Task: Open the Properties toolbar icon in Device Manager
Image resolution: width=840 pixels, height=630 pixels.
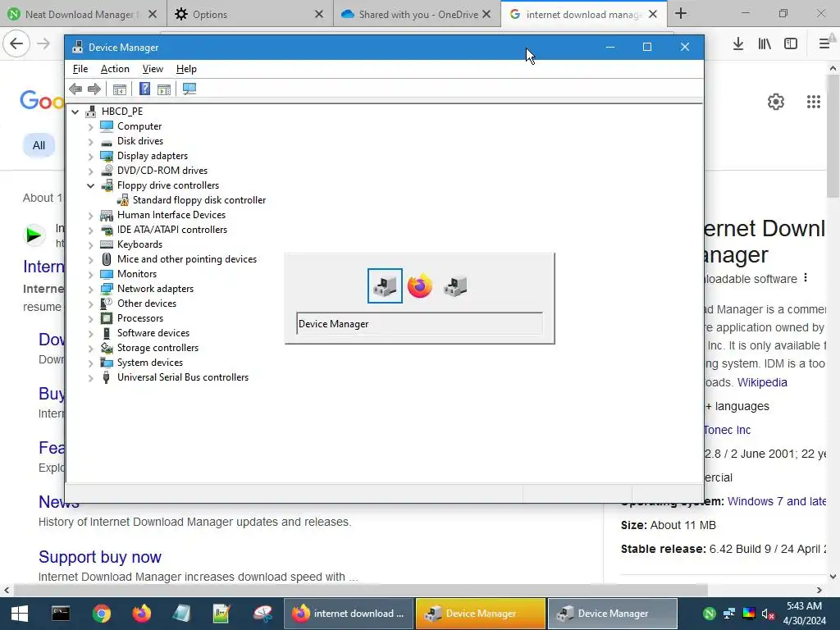Action: [120, 89]
